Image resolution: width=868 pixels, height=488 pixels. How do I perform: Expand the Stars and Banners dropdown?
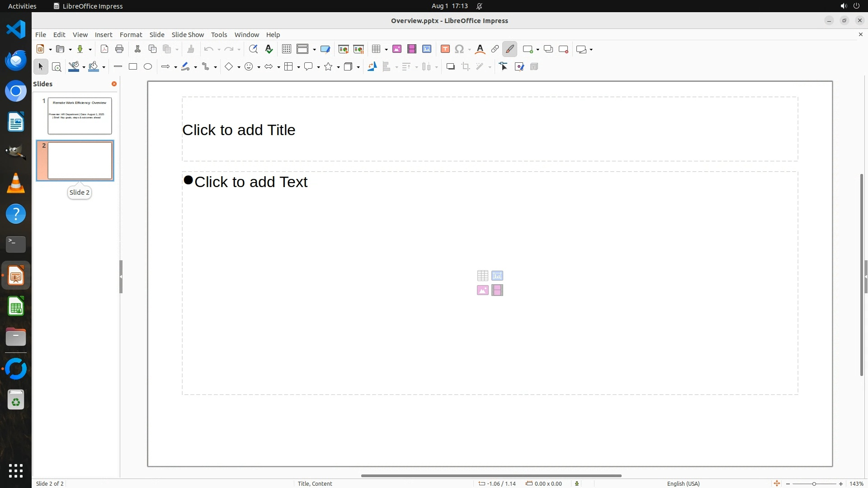pyautogui.click(x=339, y=67)
